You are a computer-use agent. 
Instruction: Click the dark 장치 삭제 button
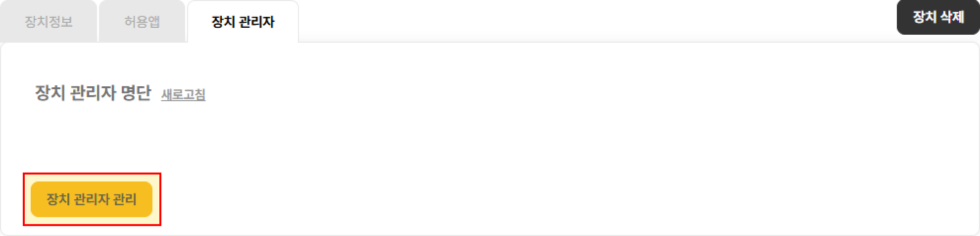938,17
